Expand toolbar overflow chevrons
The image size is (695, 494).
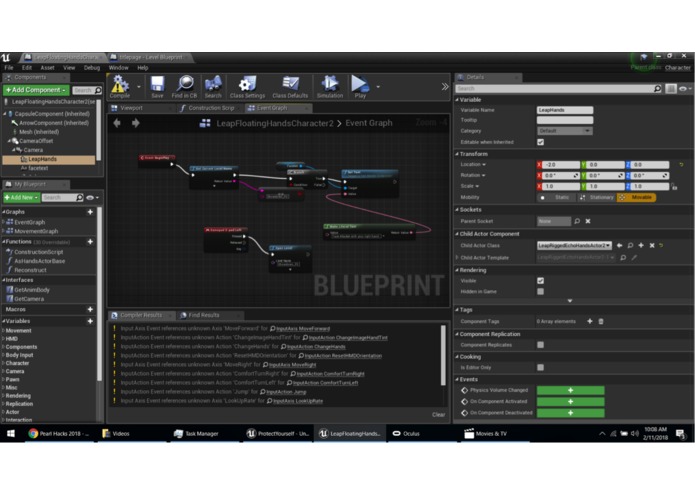[445, 87]
